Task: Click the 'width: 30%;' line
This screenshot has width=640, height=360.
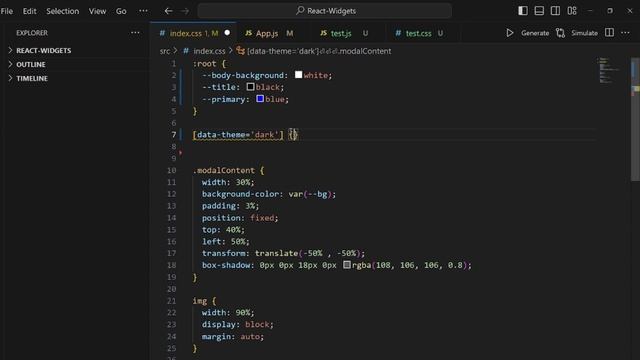Action: [x=228, y=182]
